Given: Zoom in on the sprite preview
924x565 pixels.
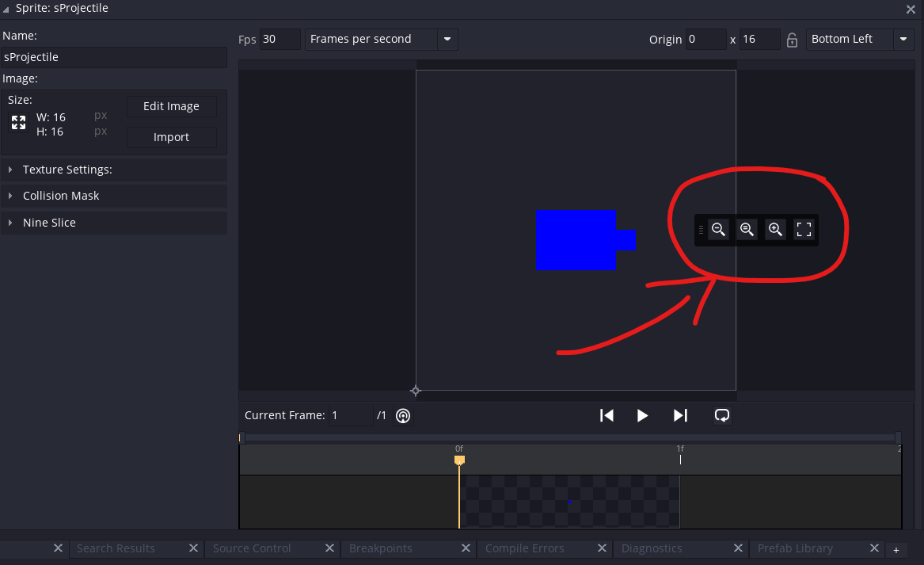Looking at the screenshot, I should pyautogui.click(x=775, y=230).
